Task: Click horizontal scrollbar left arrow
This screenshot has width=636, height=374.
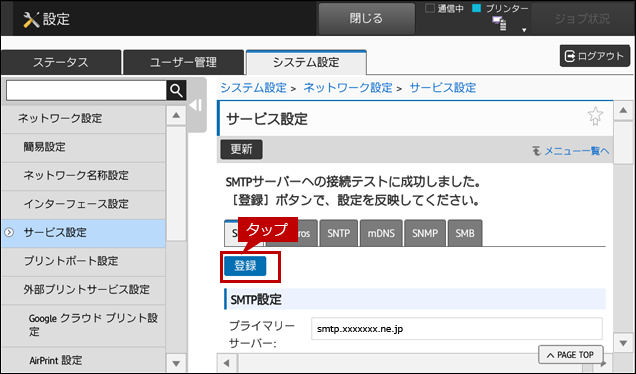Action: click(x=227, y=363)
